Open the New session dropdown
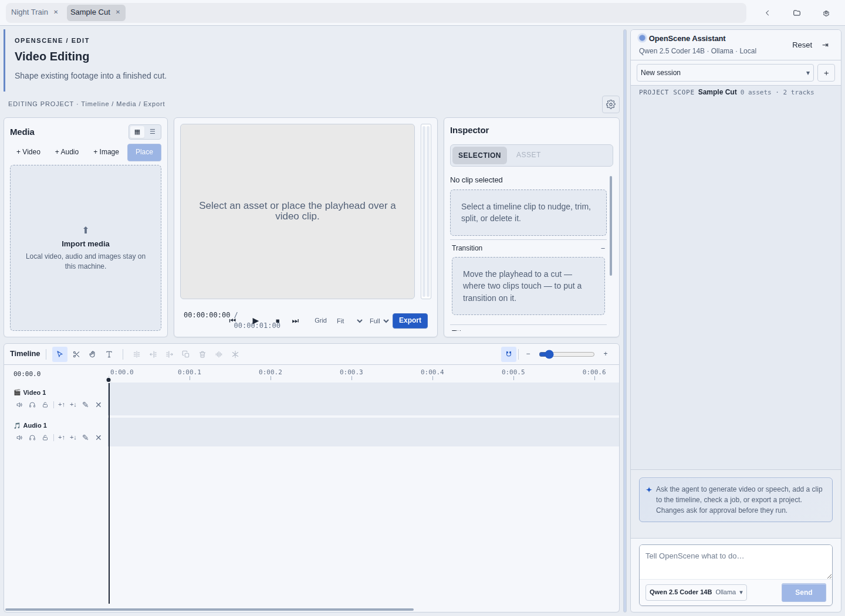 tap(725, 73)
